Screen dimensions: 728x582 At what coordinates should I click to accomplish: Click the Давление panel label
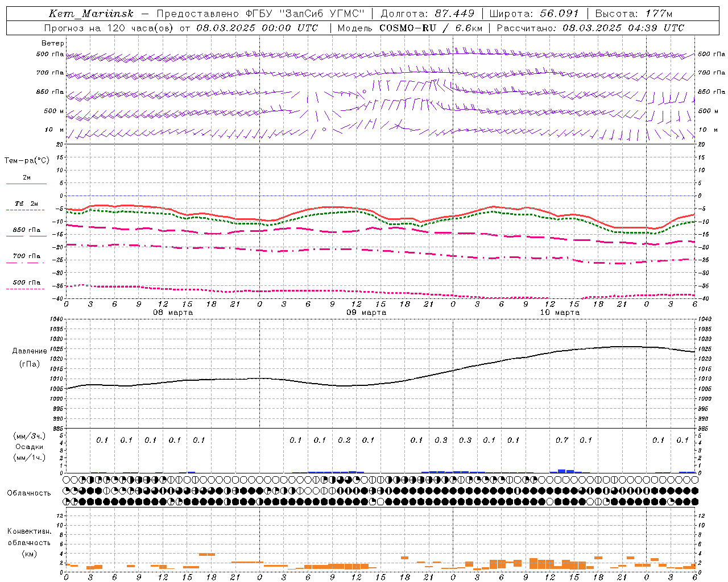pyautogui.click(x=30, y=351)
